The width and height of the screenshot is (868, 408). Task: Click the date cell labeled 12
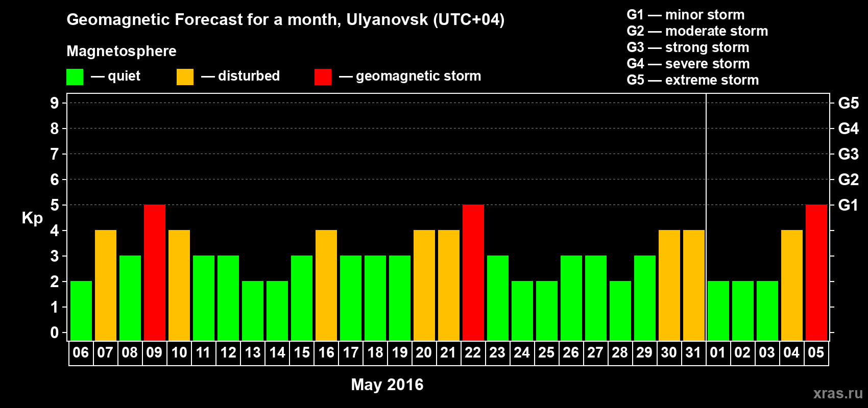pos(228,353)
